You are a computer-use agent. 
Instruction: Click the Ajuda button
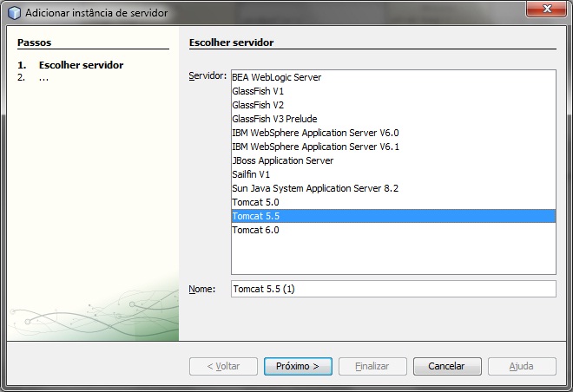coord(522,366)
